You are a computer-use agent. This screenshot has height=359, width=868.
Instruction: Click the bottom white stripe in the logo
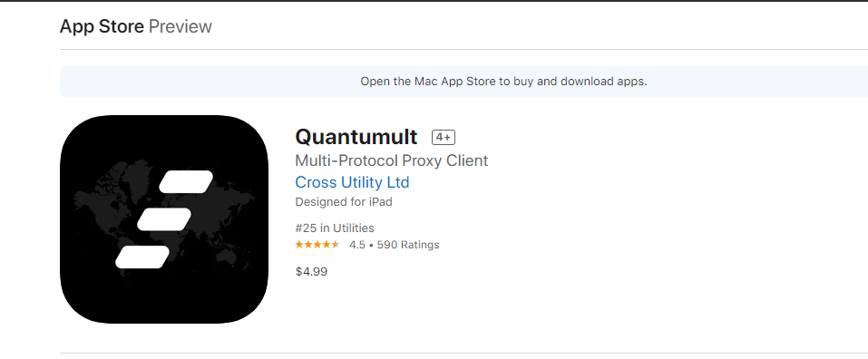point(142,257)
